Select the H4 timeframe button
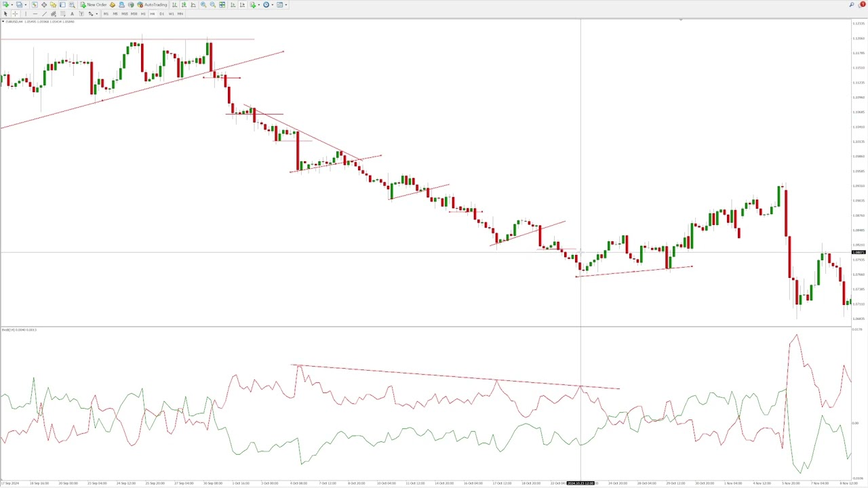This screenshot has height=488, width=868. 153,14
